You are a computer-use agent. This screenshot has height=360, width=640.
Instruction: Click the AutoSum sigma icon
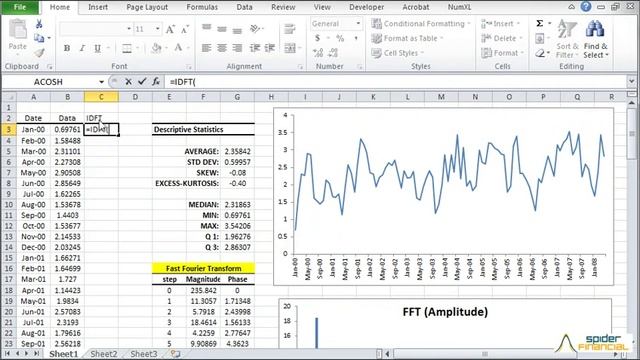pos(540,24)
